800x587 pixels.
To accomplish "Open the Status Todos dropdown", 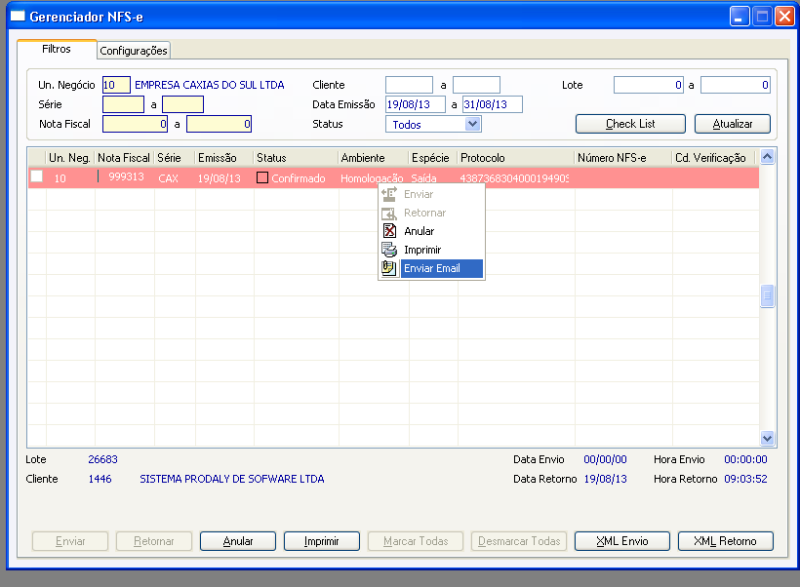I will pyautogui.click(x=472, y=124).
